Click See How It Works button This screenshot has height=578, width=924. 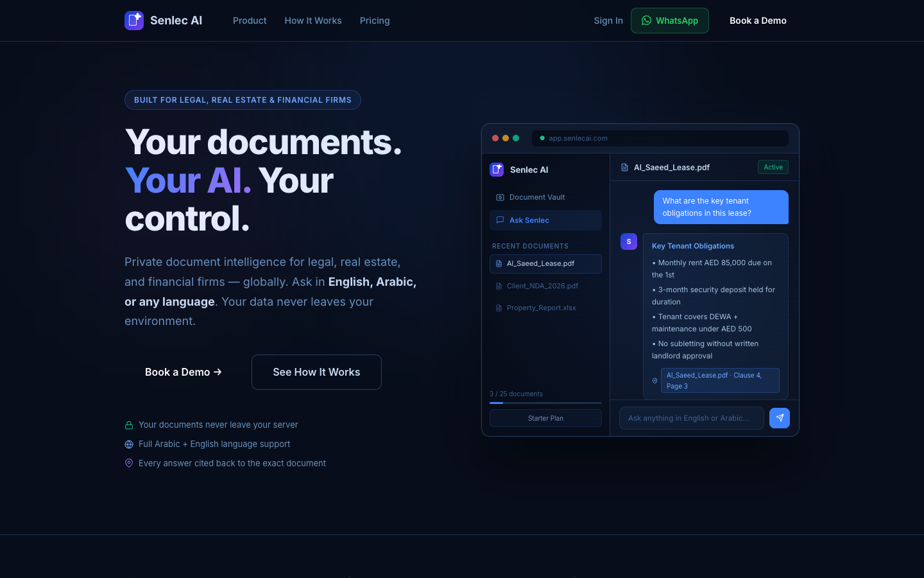[316, 372]
